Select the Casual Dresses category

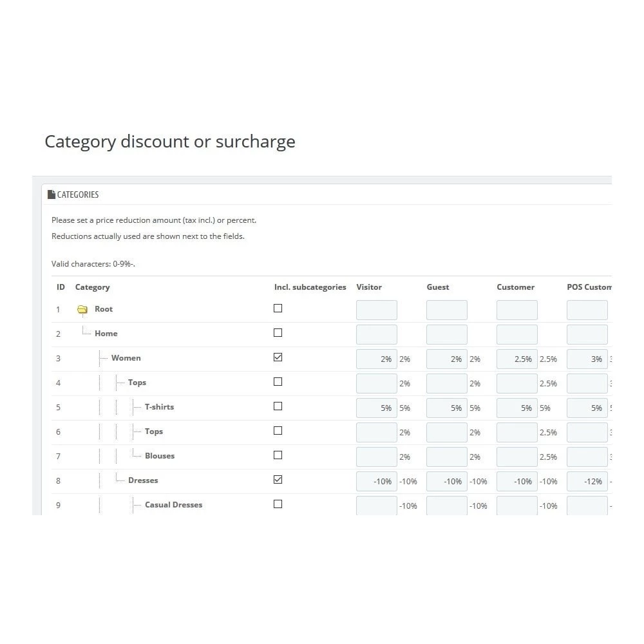(173, 505)
